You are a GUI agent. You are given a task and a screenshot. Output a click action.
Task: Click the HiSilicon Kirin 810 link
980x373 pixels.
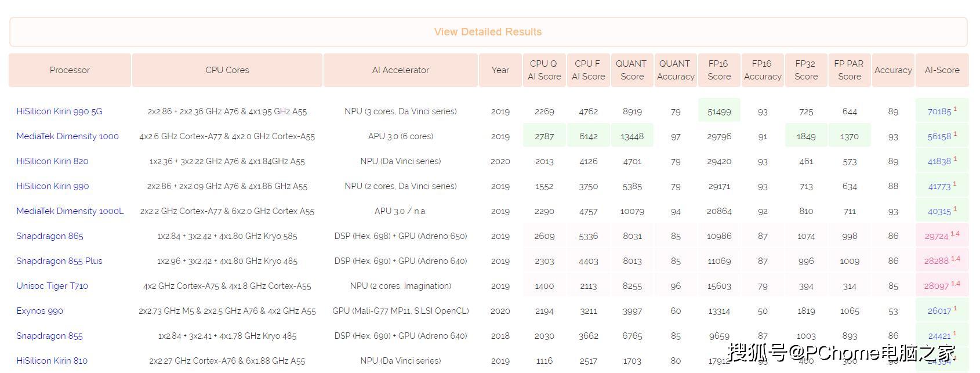point(52,361)
